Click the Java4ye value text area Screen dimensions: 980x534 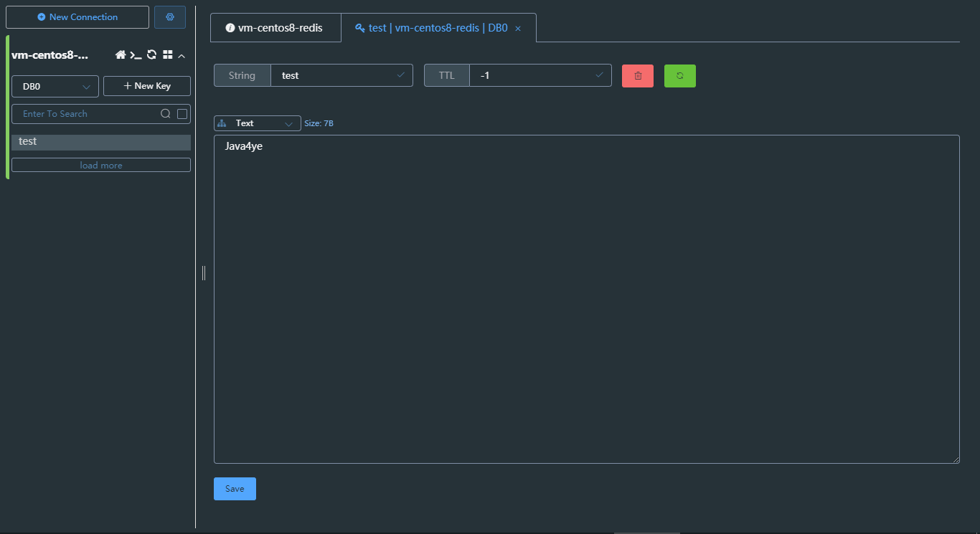[x=587, y=299]
